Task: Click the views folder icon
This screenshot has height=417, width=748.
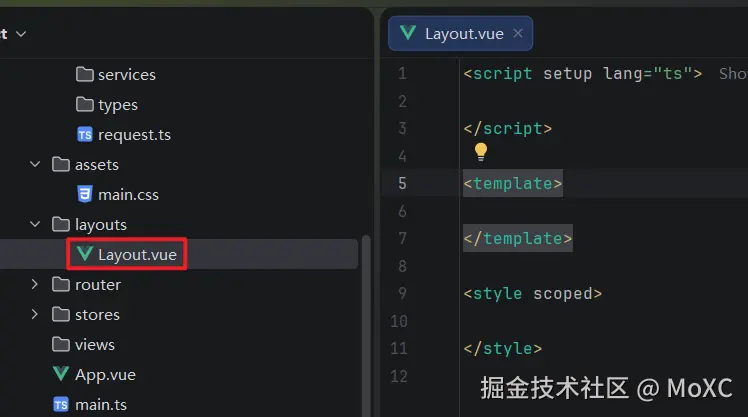Action: (61, 344)
